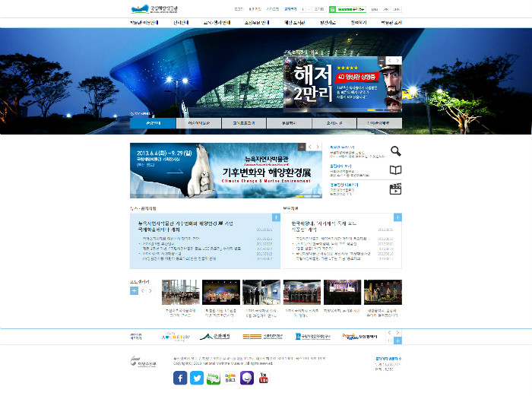Show next photo gallery items

point(150,291)
